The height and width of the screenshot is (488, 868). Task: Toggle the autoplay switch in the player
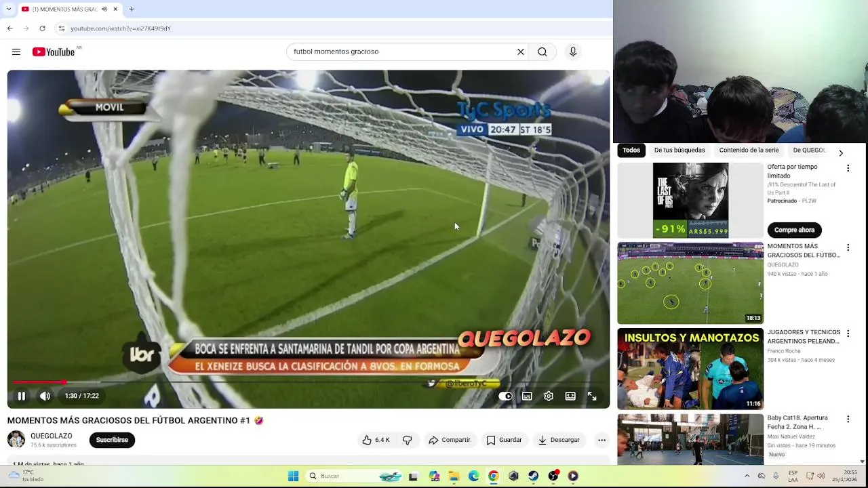coord(505,396)
